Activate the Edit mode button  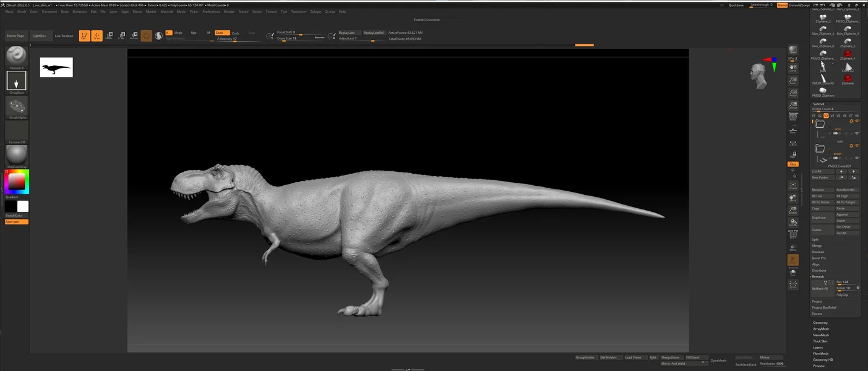[84, 36]
